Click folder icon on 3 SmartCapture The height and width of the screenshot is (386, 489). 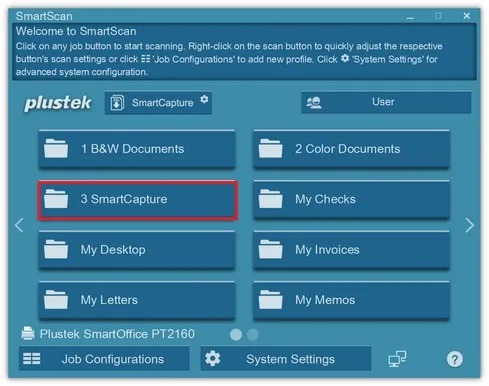[x=56, y=199]
